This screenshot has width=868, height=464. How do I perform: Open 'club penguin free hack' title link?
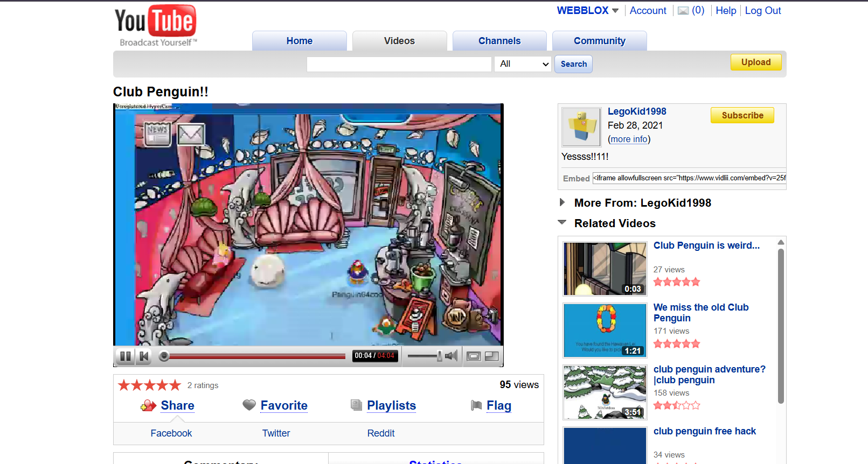[705, 431]
